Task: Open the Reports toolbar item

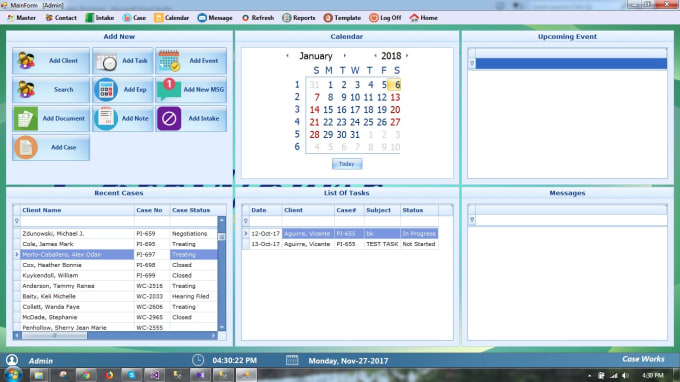Action: coord(299,18)
